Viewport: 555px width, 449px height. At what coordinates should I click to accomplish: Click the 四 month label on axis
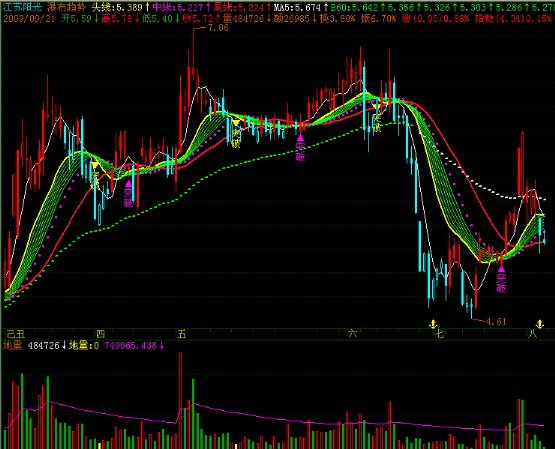[x=101, y=334]
